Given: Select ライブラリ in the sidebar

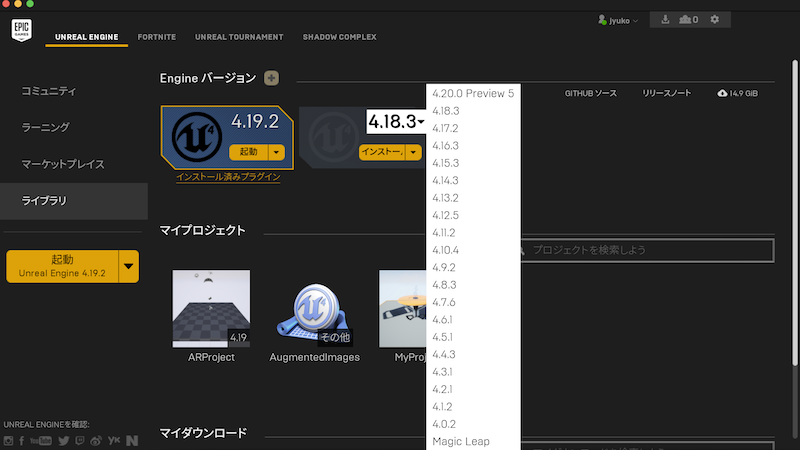Looking at the screenshot, I should click(x=74, y=201).
